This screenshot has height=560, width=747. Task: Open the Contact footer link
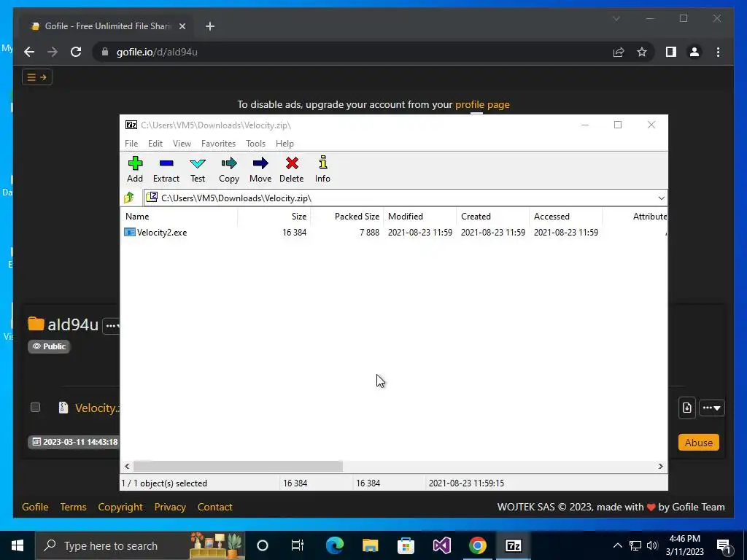click(214, 507)
